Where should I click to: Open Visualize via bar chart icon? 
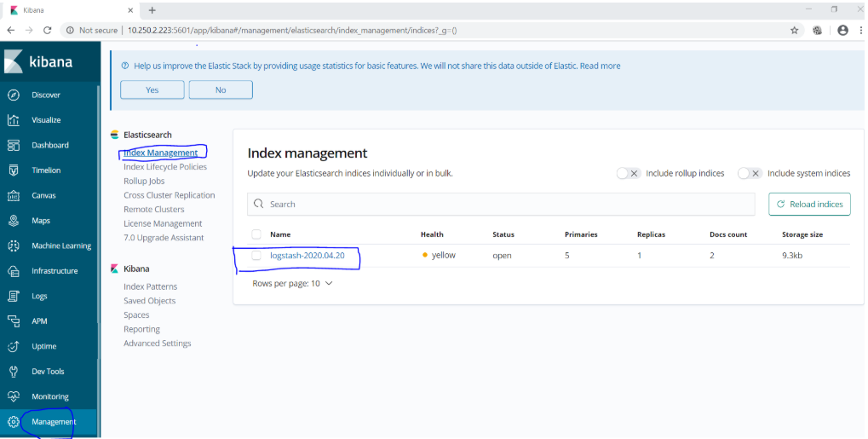[14, 119]
